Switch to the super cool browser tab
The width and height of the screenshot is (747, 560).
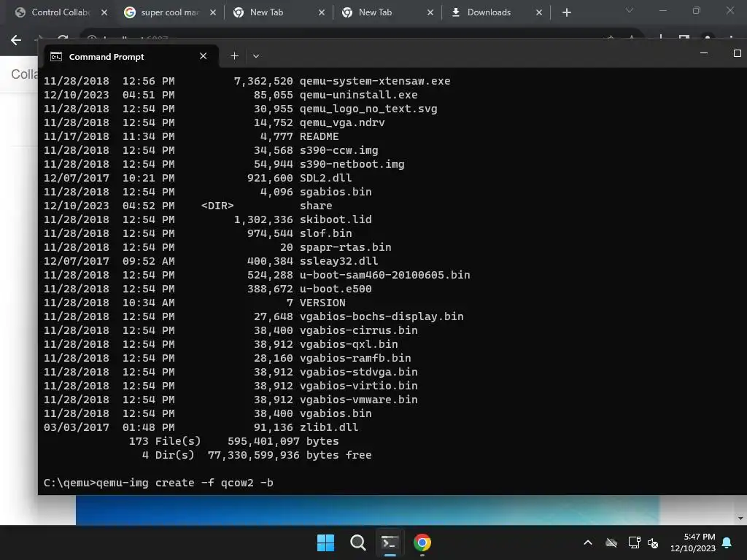click(x=169, y=12)
